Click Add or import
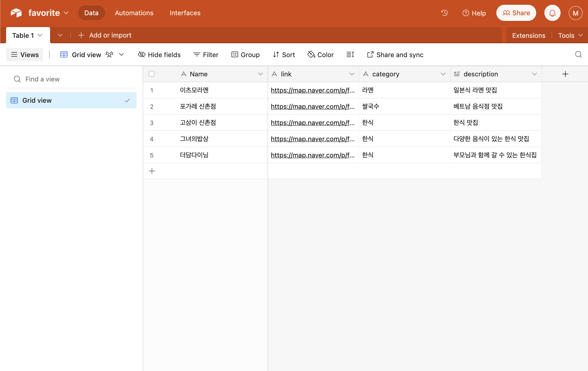The image size is (588, 371). (105, 35)
